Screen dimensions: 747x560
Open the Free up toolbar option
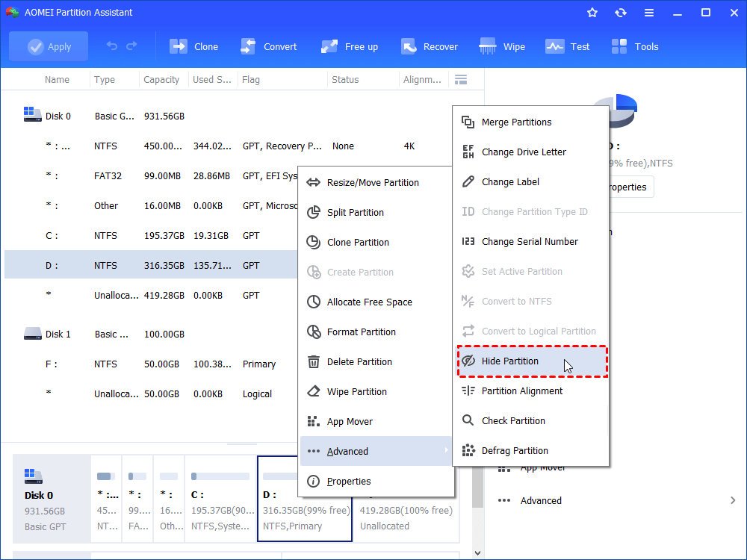point(350,46)
